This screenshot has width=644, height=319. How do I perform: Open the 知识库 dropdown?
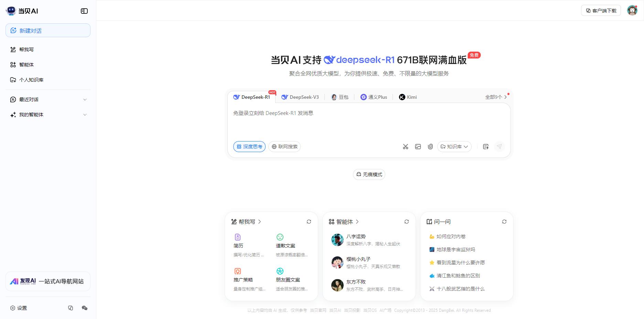click(454, 147)
